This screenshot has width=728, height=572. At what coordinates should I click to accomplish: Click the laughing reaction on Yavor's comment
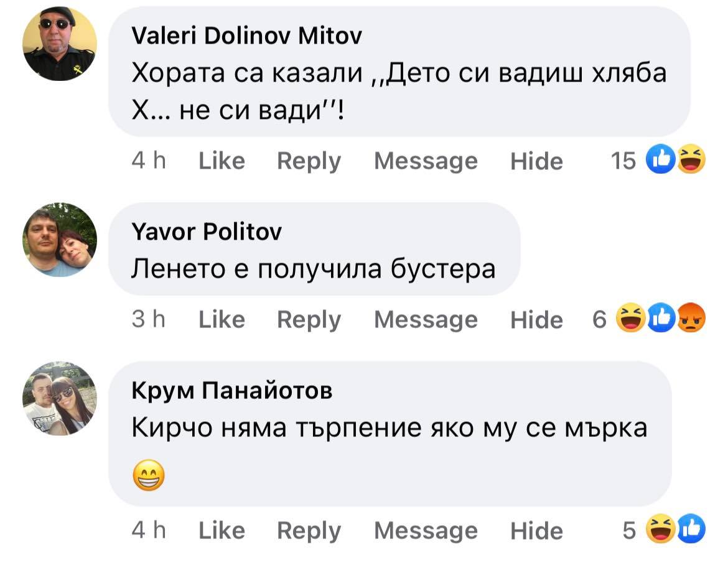point(629,319)
